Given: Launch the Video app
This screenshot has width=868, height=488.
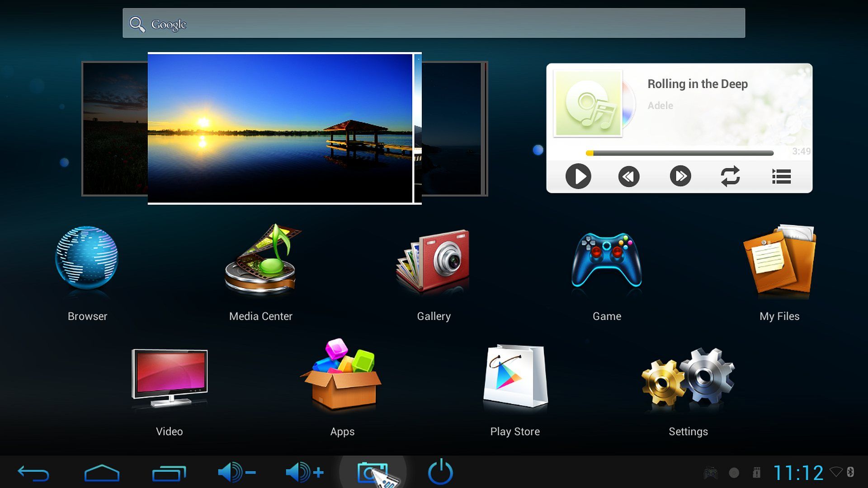Looking at the screenshot, I should (x=170, y=378).
